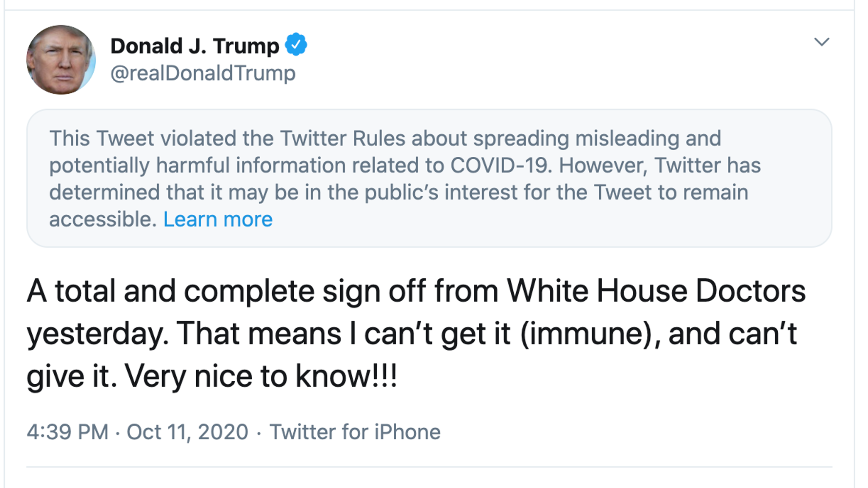Click the blue verified checkmark badge
This screenshot has width=868, height=488.
296,44
